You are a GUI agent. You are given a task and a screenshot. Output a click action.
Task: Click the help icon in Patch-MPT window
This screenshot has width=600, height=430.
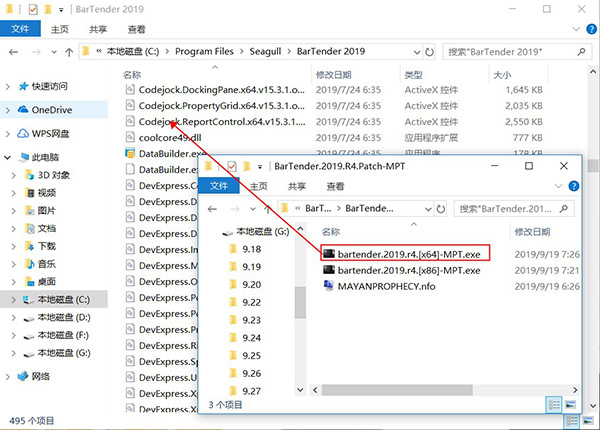tap(574, 186)
